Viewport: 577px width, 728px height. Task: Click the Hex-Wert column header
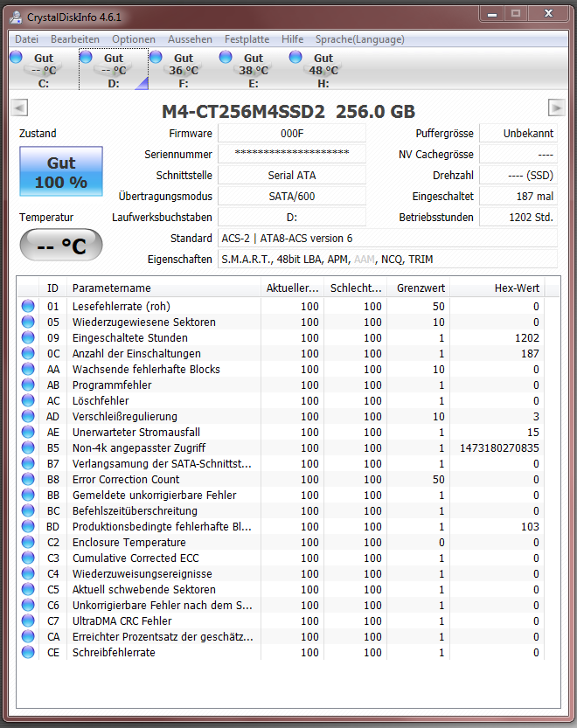point(497,288)
